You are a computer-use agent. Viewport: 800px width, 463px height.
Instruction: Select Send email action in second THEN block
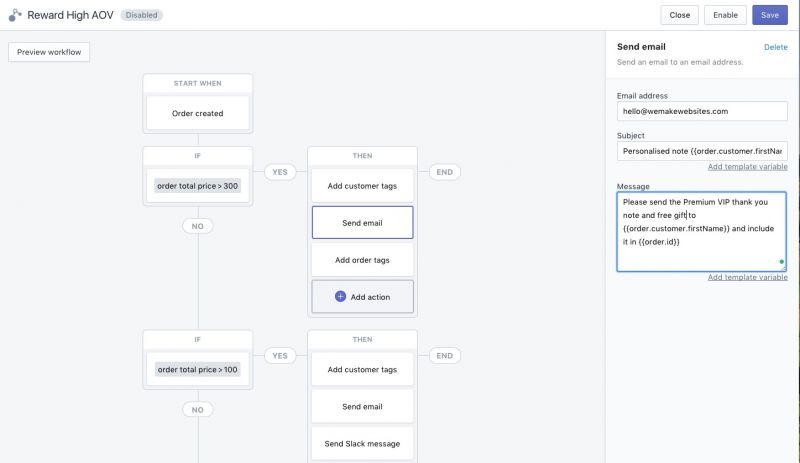(x=362, y=406)
